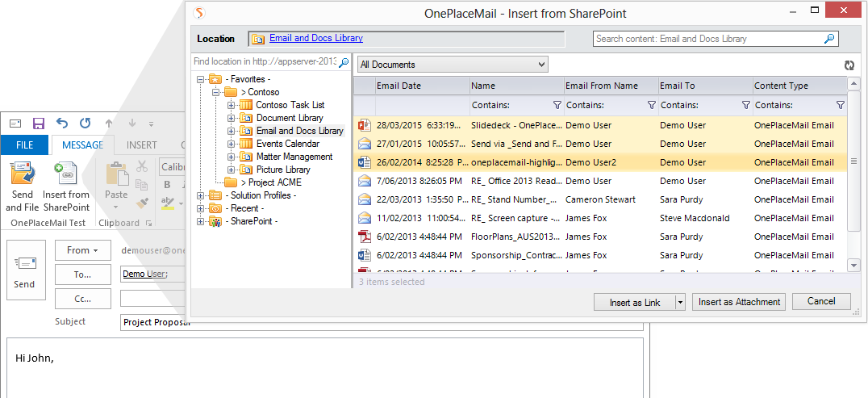
Task: Click the Send and File icon
Action: [x=23, y=174]
